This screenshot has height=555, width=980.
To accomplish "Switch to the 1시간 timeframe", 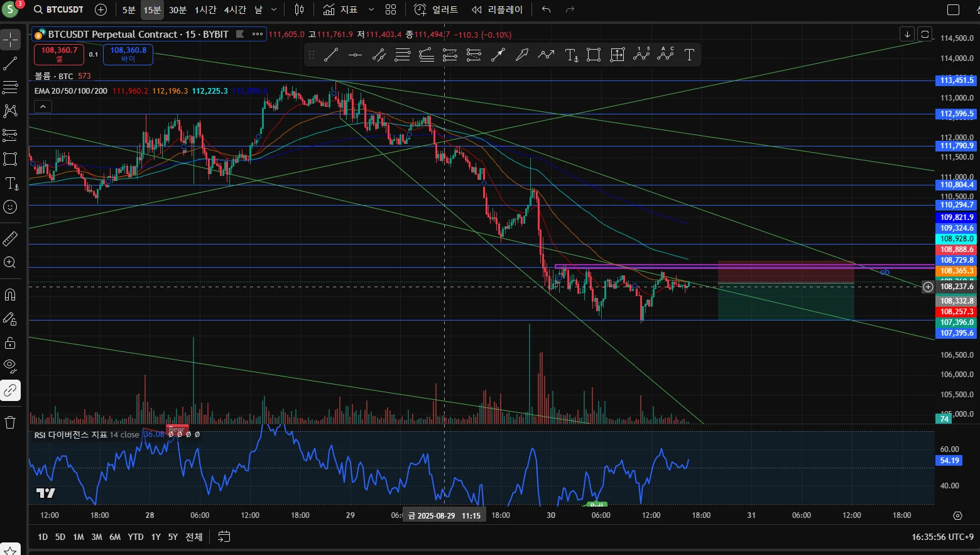I will [x=205, y=9].
